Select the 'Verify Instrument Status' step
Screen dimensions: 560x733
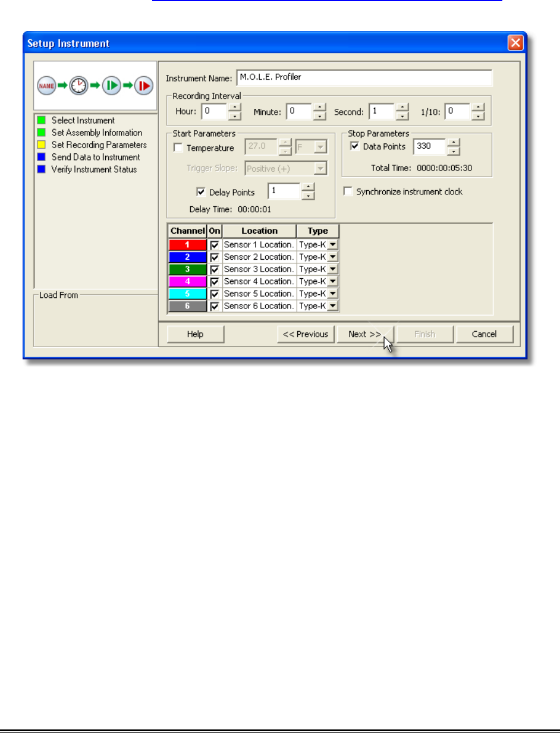[94, 169]
